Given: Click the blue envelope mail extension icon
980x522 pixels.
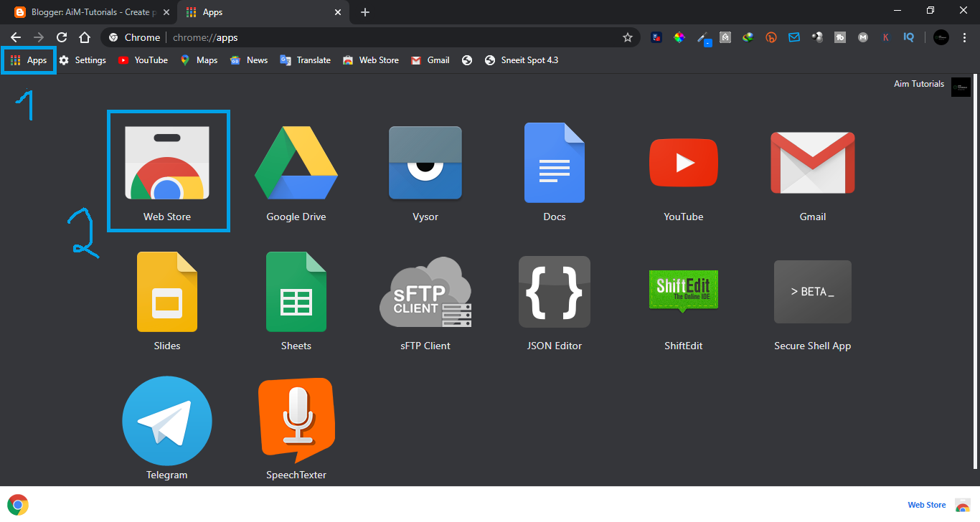Looking at the screenshot, I should coord(794,37).
